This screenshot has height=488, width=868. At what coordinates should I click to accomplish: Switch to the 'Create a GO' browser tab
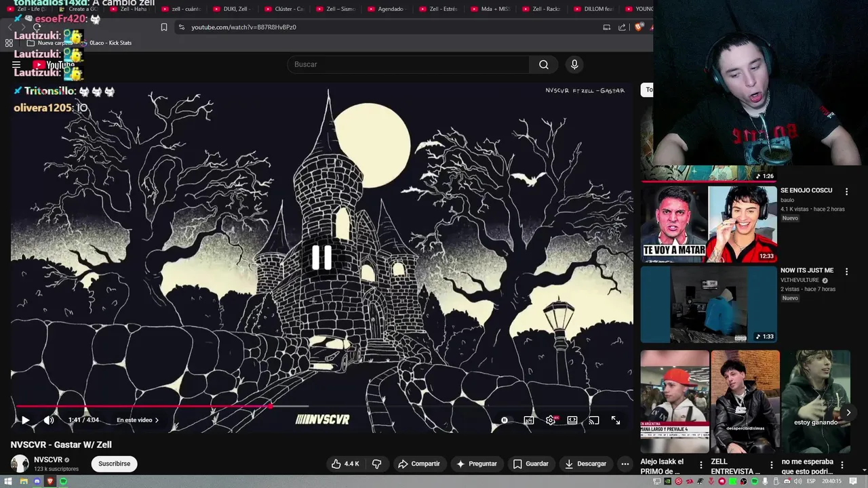[77, 9]
